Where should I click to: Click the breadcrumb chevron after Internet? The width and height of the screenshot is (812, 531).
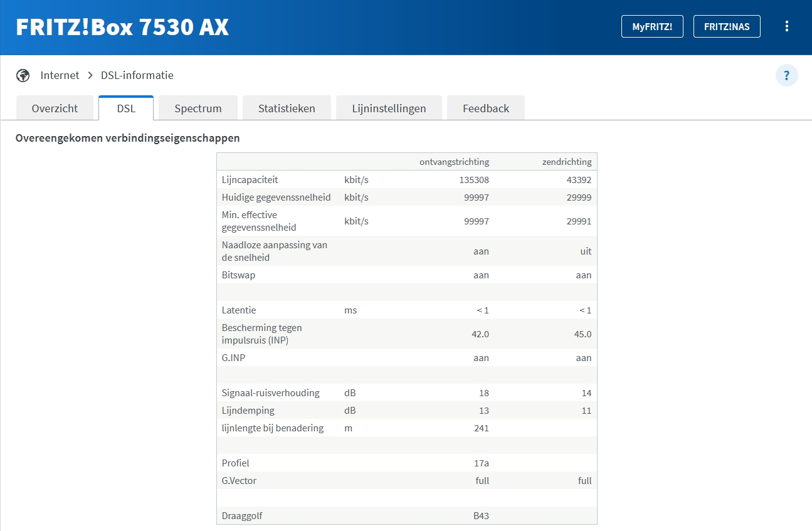point(90,75)
